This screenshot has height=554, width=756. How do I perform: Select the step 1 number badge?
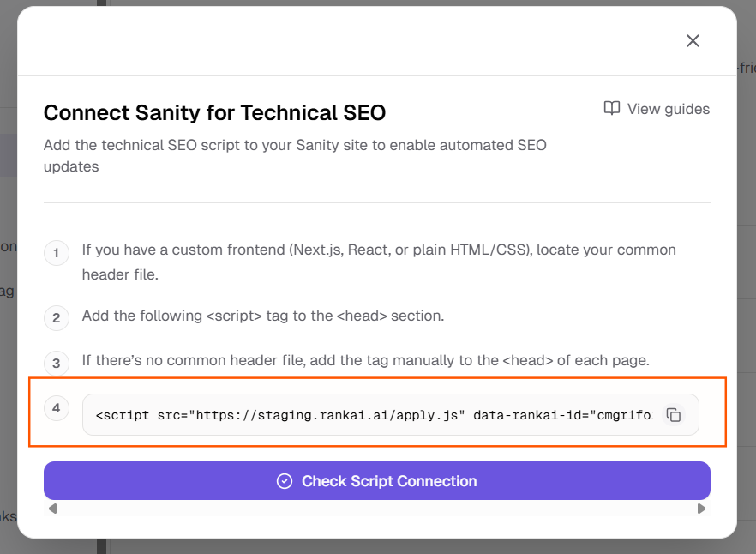pos(57,253)
